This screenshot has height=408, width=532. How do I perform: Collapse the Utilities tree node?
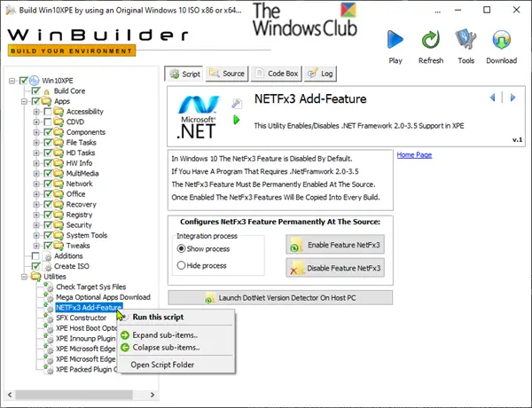coord(24,277)
